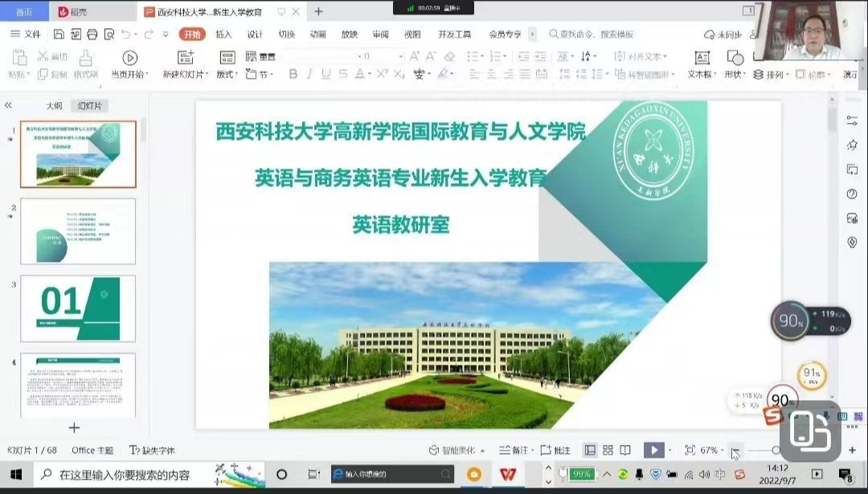Click the Save icon in quick access toolbar
Image resolution: width=868 pixels, height=494 pixels.
[59, 35]
